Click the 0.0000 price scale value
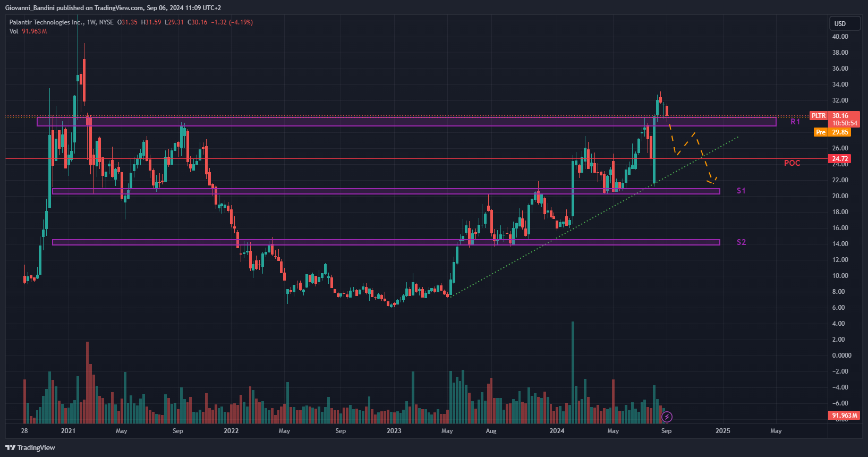 (x=841, y=356)
